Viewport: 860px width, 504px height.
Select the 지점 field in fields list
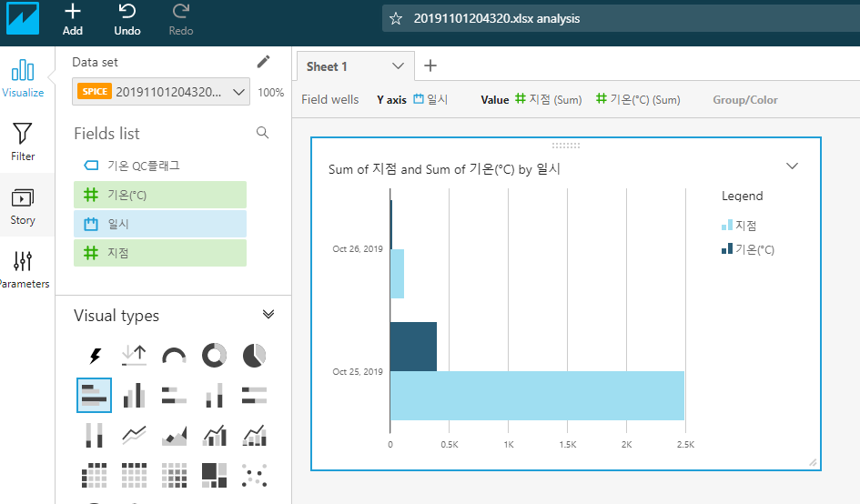pyautogui.click(x=159, y=253)
